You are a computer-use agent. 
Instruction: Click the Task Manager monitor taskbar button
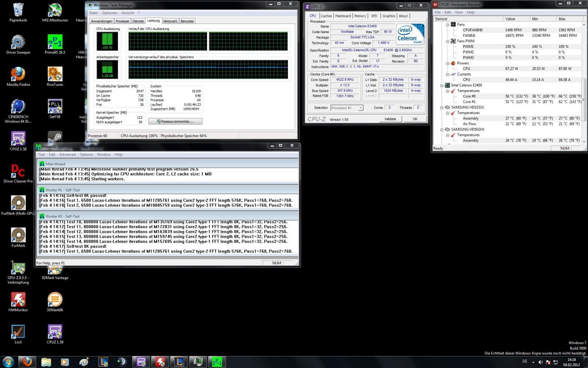coord(198,362)
